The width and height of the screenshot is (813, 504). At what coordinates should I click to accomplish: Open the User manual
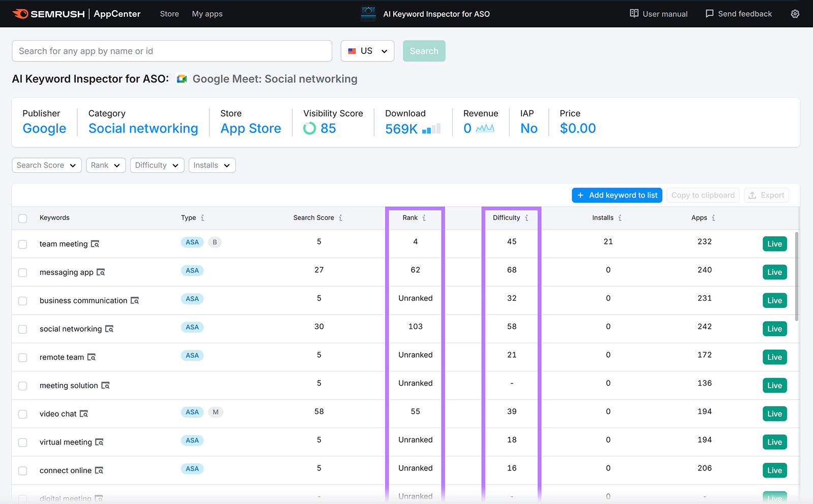pos(658,14)
